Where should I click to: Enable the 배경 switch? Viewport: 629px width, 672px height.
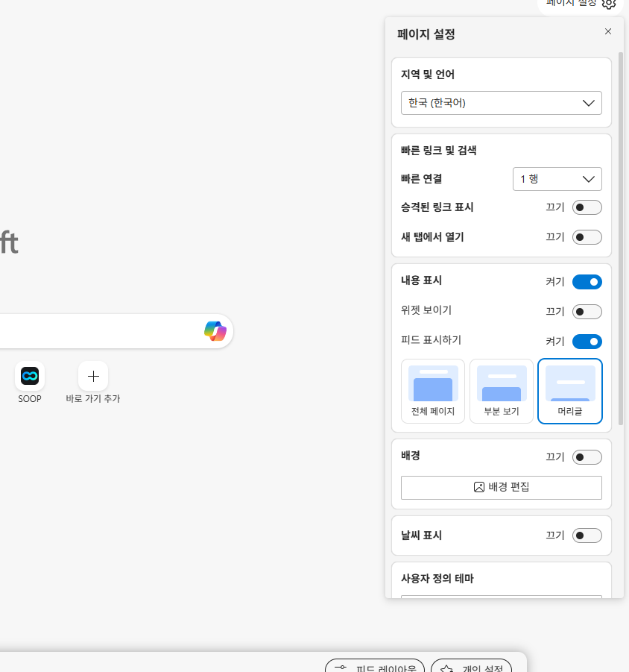tap(587, 457)
